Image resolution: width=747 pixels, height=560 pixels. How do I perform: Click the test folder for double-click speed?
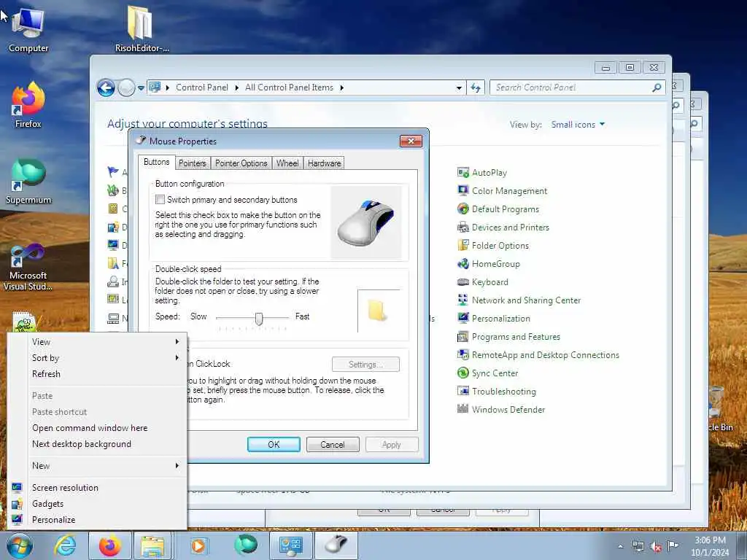click(377, 311)
